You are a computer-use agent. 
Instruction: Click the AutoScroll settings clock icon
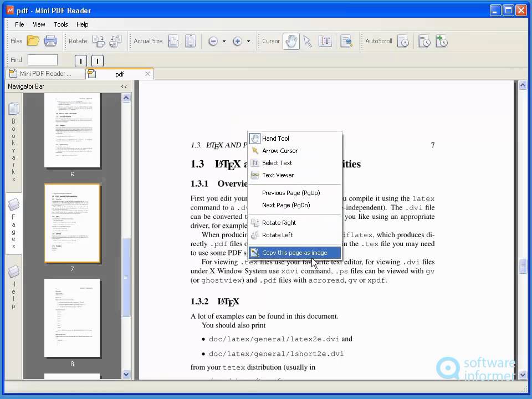[x=424, y=42]
